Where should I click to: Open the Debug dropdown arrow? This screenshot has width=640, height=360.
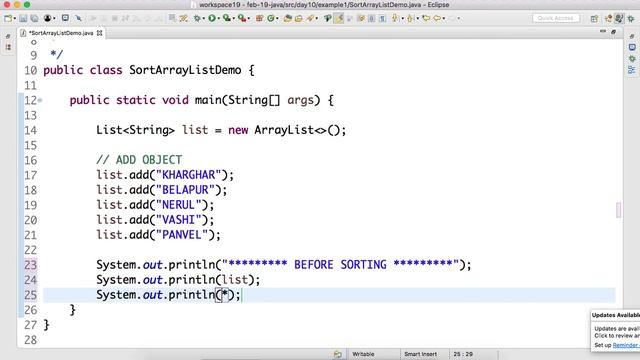pos(203,19)
